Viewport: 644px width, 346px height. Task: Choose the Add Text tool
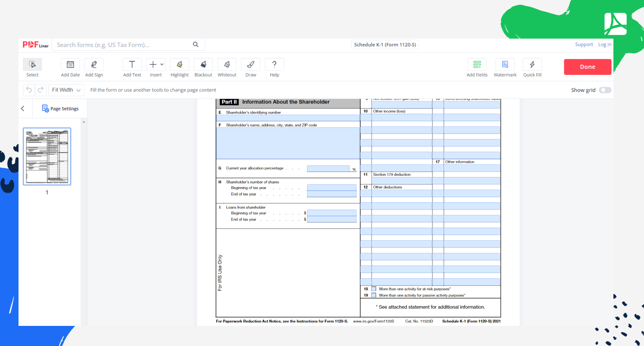coord(132,65)
